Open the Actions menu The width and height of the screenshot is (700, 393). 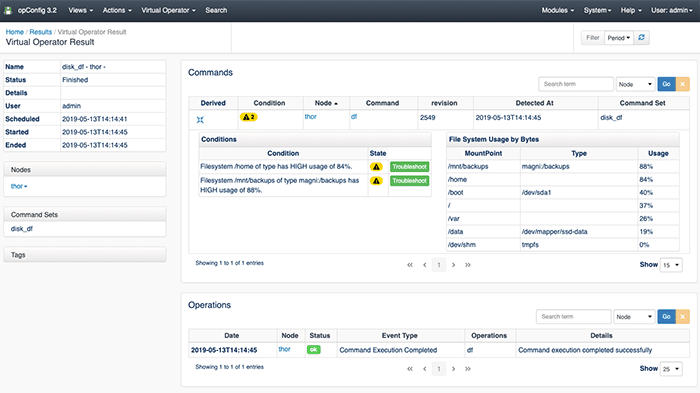click(x=117, y=10)
